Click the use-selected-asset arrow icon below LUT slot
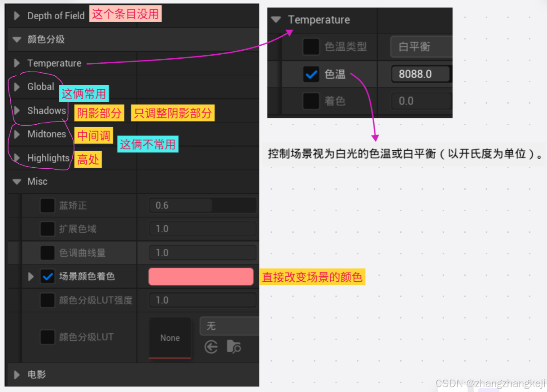Viewport: 547px width, 392px height. coord(211,347)
